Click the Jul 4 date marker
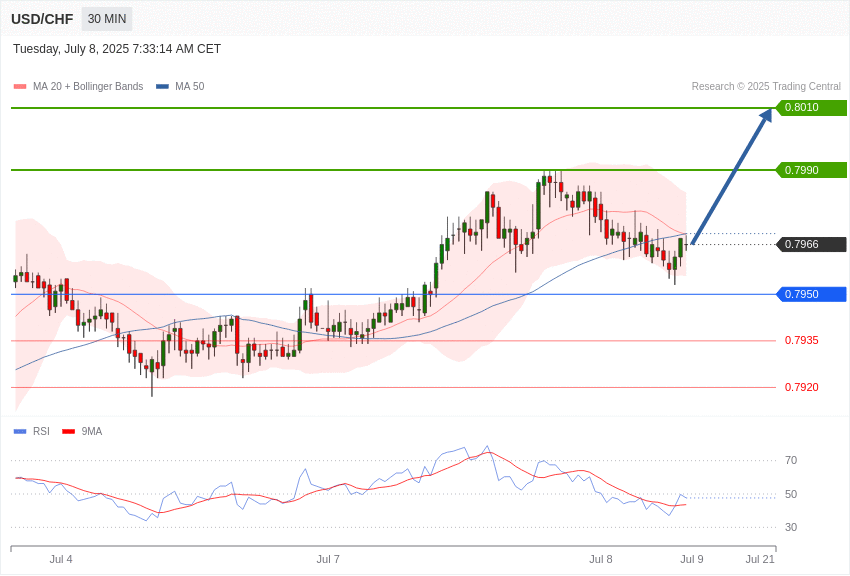850x576 pixels. pyautogui.click(x=61, y=559)
